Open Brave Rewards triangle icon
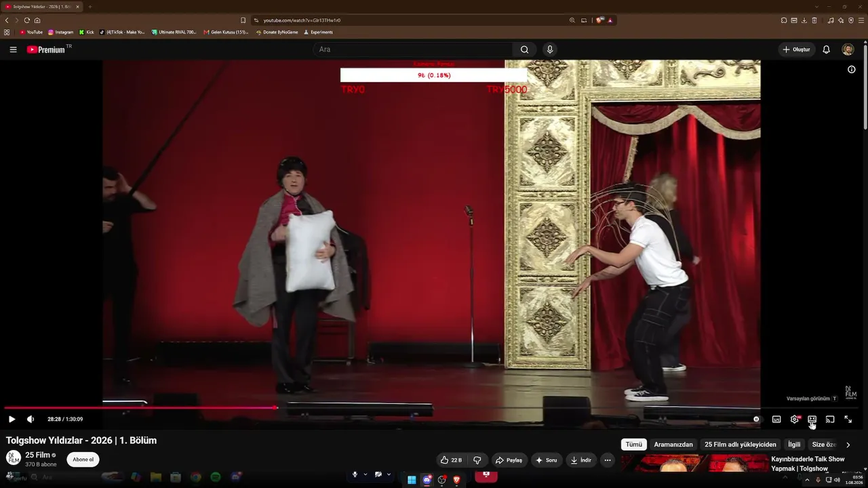The width and height of the screenshot is (868, 488). point(610,20)
